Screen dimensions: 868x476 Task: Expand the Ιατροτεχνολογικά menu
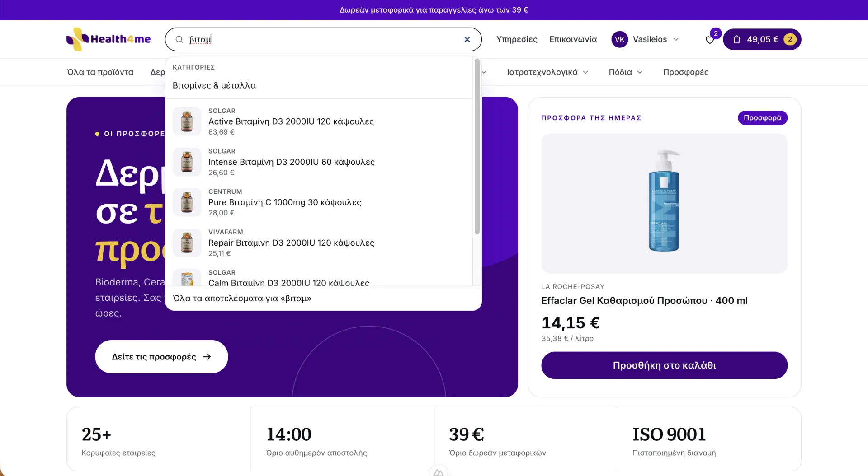547,72
